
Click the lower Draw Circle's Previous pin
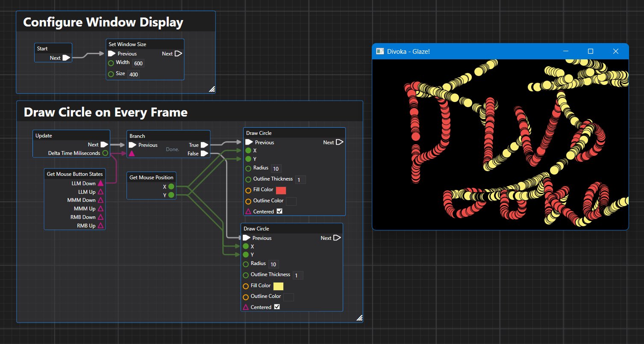coord(247,238)
